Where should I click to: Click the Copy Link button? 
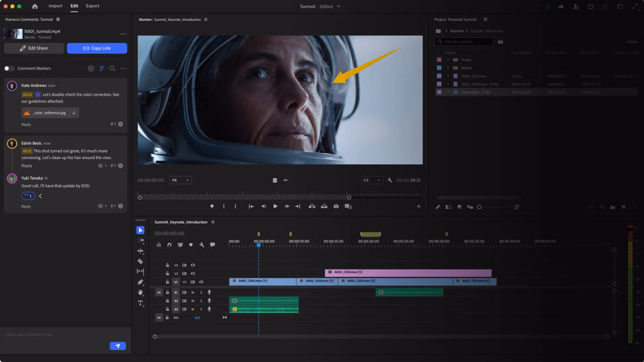[x=97, y=48]
